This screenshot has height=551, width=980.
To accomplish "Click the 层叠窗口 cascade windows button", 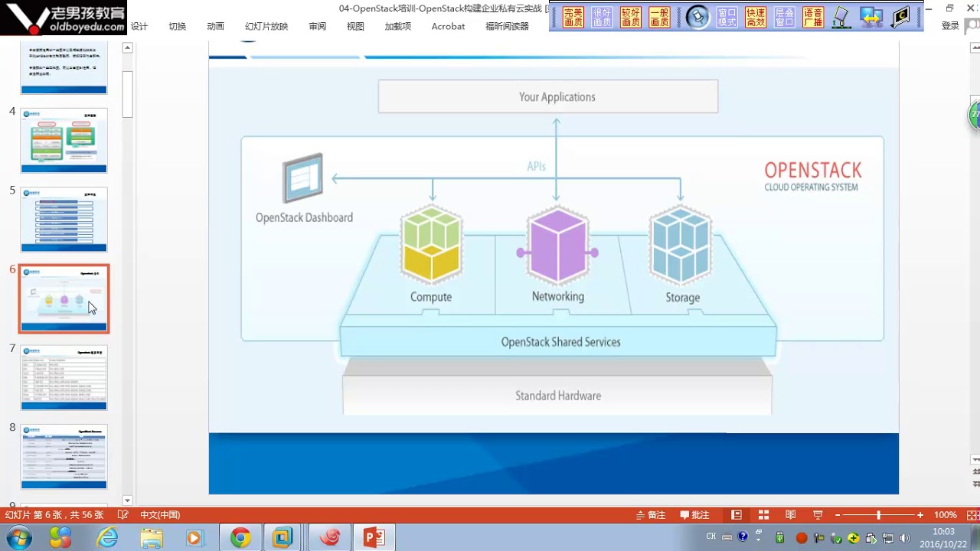I will click(x=784, y=17).
